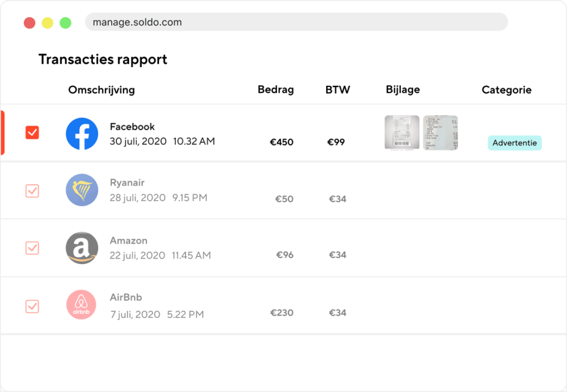This screenshot has height=392, width=567.
Task: Click the Bijlage column header
Action: tap(403, 90)
